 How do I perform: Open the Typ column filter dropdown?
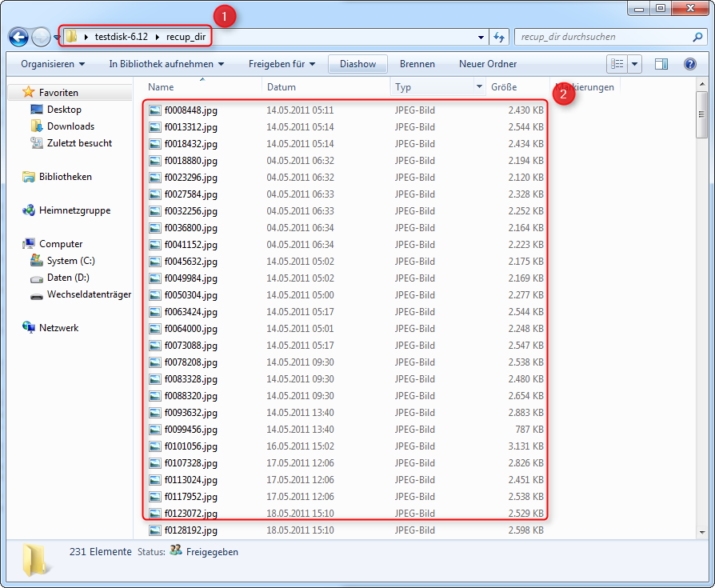pos(479,87)
